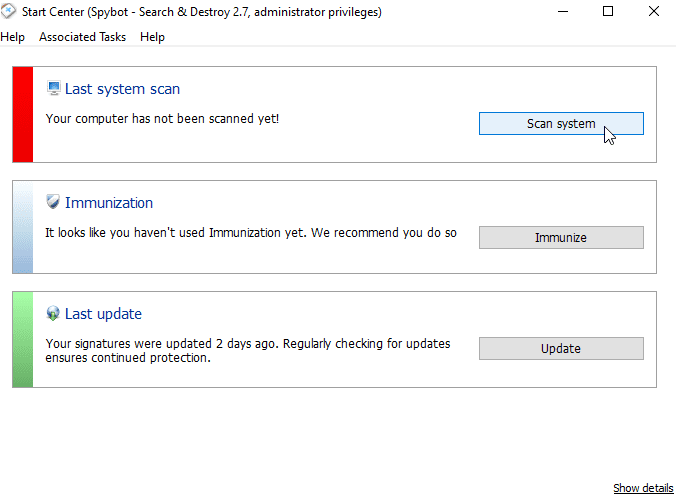Click the Spybot app icon in title bar
The image size is (676, 496).
coord(9,11)
